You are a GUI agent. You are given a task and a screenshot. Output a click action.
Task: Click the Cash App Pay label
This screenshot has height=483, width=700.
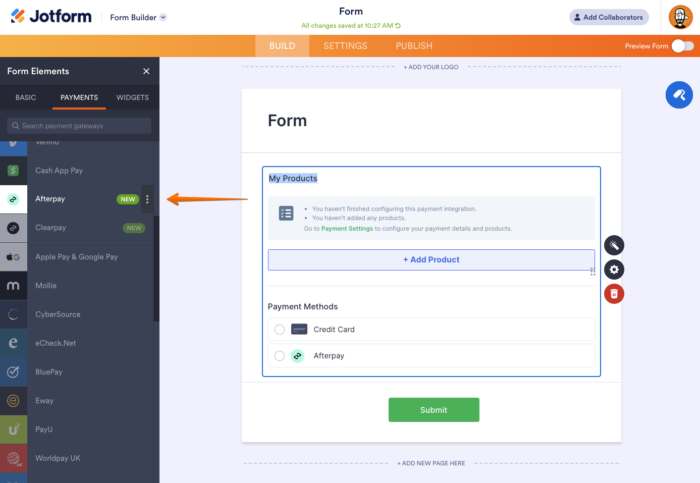(59, 171)
